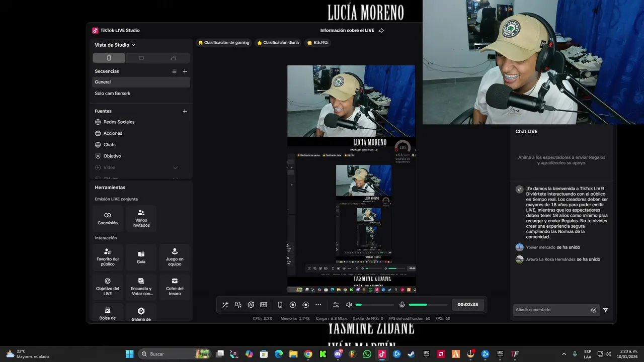644x362 pixels.
Task: Select portrait phone layout view
Action: [109, 58]
